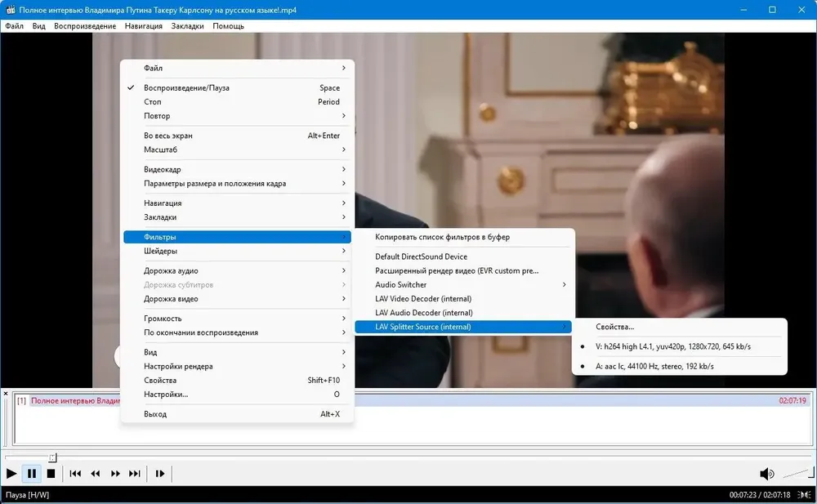Click the frame-step icon
This screenshot has width=817, height=504.
click(x=160, y=473)
